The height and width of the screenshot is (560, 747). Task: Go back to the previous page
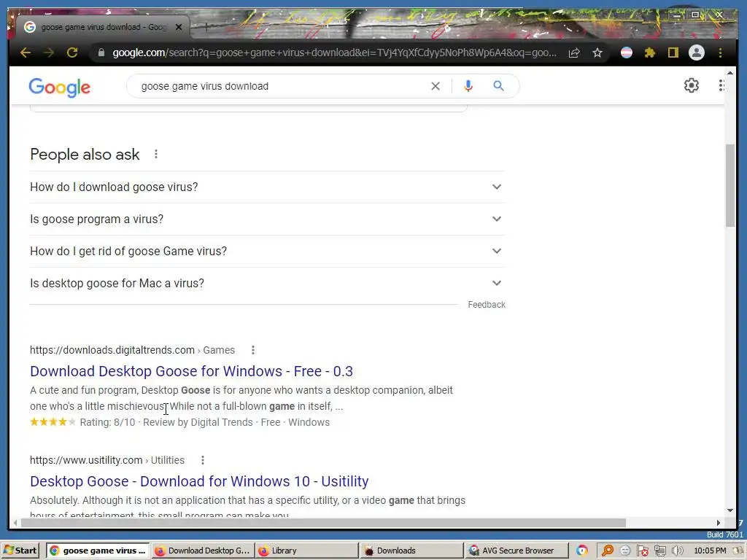[26, 52]
